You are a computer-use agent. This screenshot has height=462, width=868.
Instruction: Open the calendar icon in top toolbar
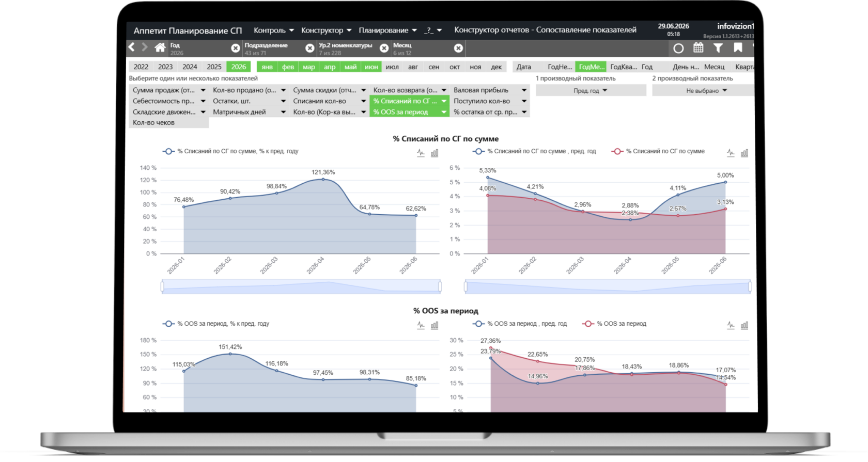click(698, 48)
